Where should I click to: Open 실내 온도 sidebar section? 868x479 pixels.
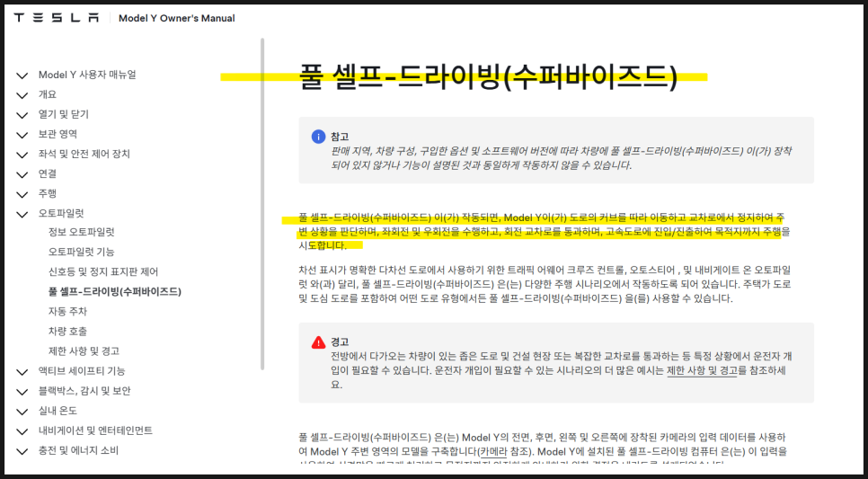[58, 411]
